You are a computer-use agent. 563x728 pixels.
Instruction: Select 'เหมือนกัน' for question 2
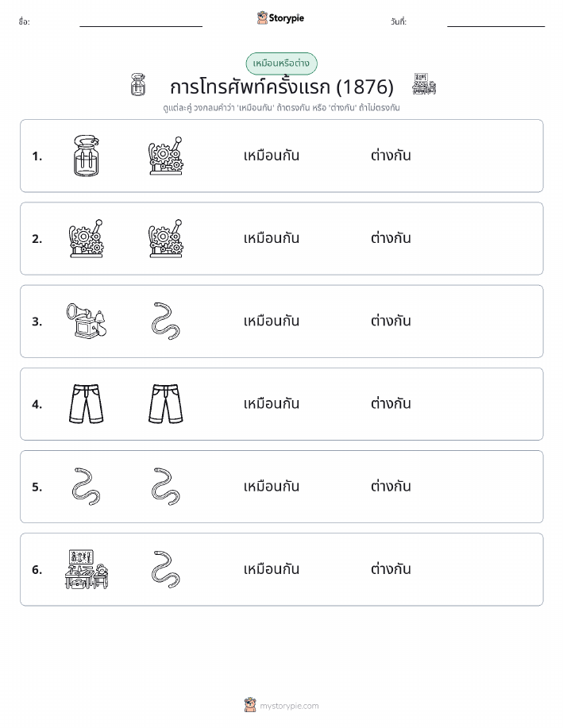272,238
